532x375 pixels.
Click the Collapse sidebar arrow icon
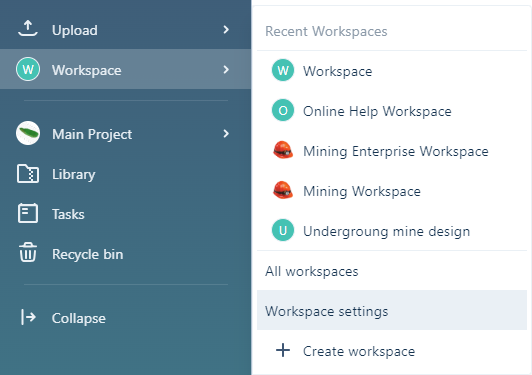pos(28,317)
